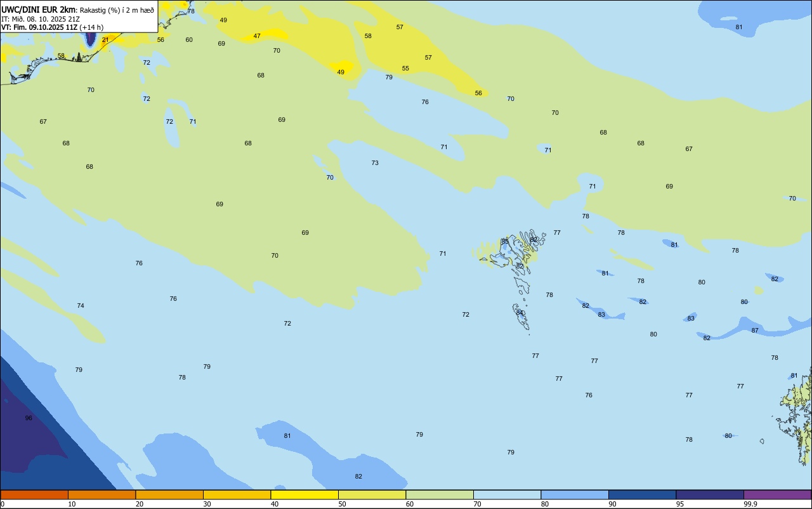Click the humidity value 73
This screenshot has width=812, height=509.
click(375, 163)
